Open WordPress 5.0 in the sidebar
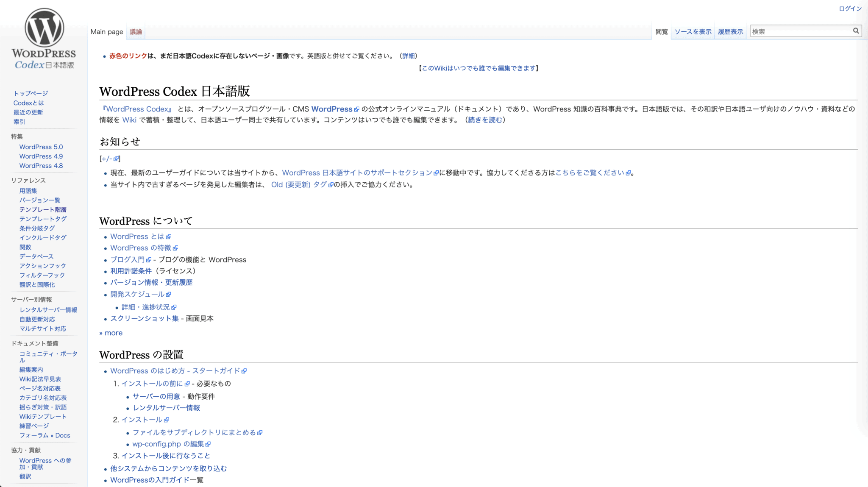The image size is (868, 487). (41, 147)
